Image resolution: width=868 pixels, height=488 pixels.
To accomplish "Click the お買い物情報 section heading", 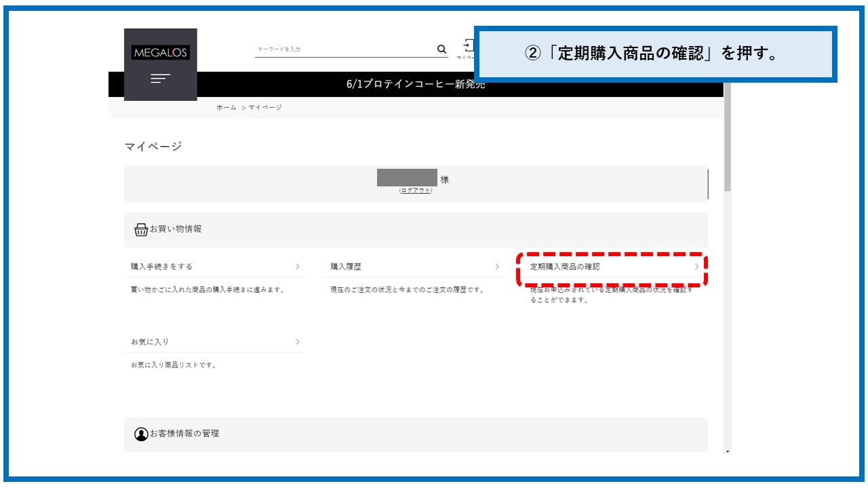I will pos(176,229).
